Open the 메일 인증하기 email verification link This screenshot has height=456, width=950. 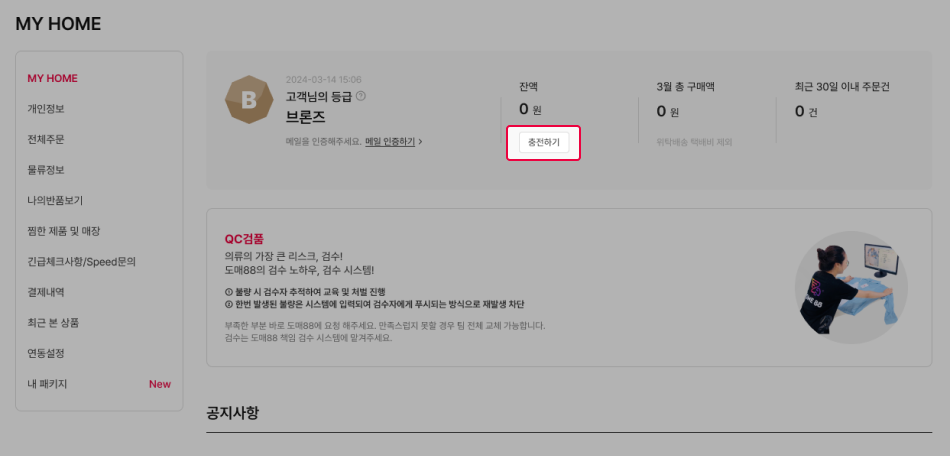tap(390, 142)
